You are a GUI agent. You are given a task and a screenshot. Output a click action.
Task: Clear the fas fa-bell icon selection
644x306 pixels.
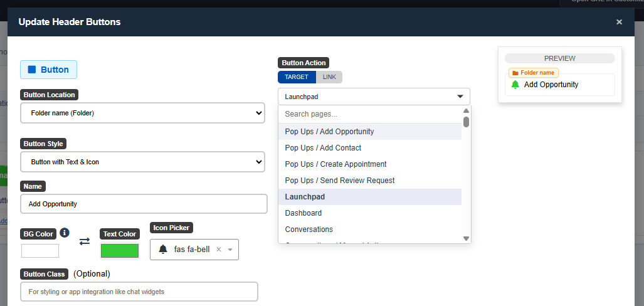(x=218, y=250)
